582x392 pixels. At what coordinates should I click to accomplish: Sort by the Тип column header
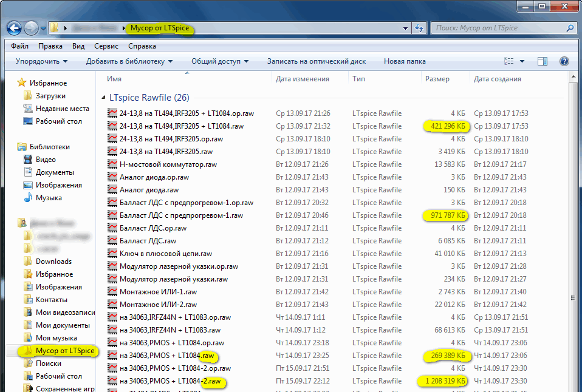[x=358, y=79]
